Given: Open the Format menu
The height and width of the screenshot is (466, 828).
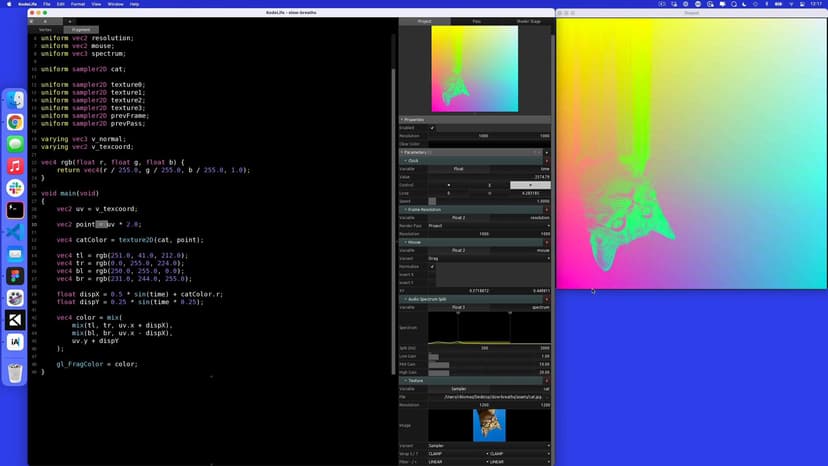Looking at the screenshot, I should click(78, 4).
